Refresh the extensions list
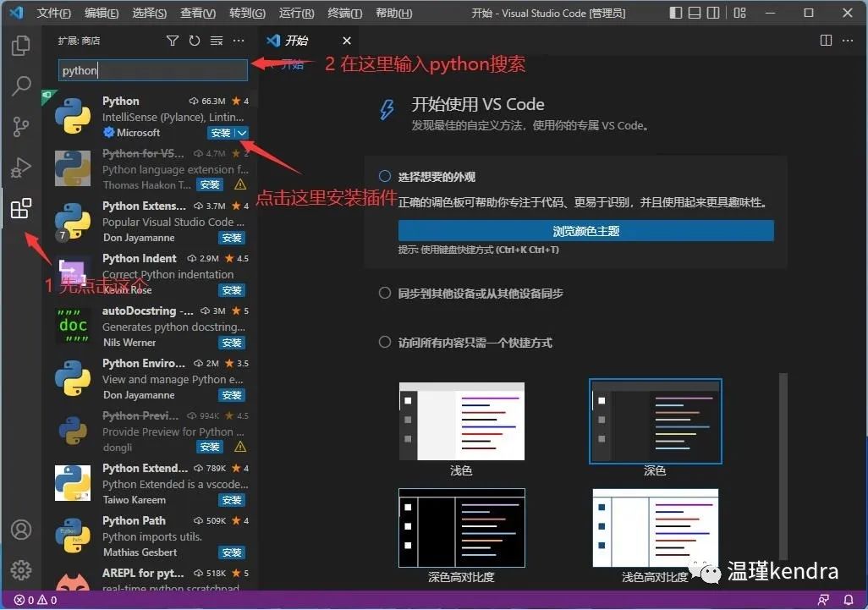Screen dimensions: 868x610 pyautogui.click(x=194, y=41)
